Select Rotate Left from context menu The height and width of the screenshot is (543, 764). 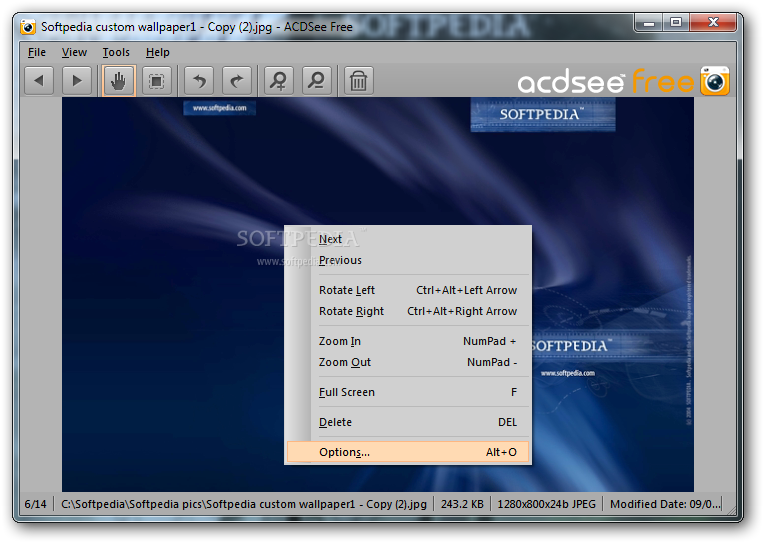pyautogui.click(x=408, y=290)
